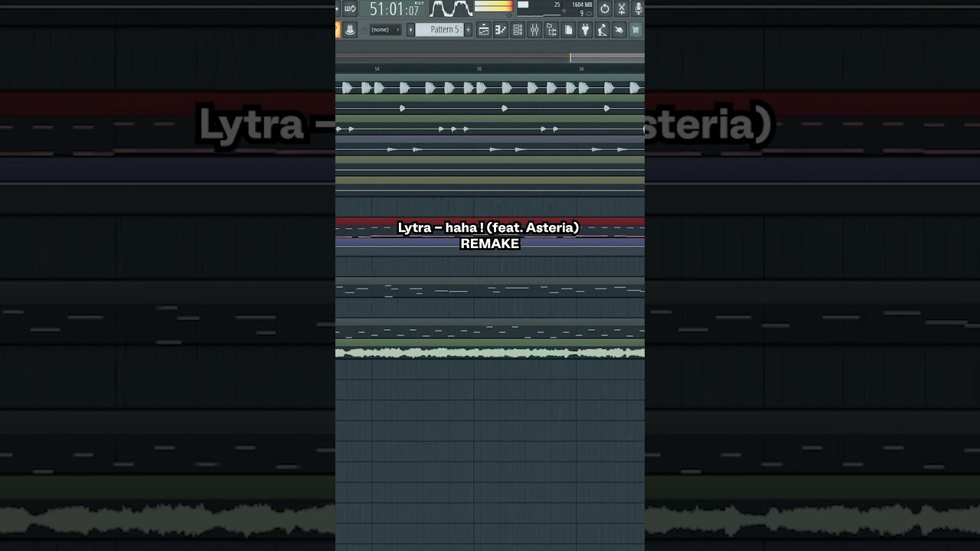This screenshot has width=980, height=551.
Task: Open the oscilloscope output monitor display
Action: pyautogui.click(x=451, y=8)
